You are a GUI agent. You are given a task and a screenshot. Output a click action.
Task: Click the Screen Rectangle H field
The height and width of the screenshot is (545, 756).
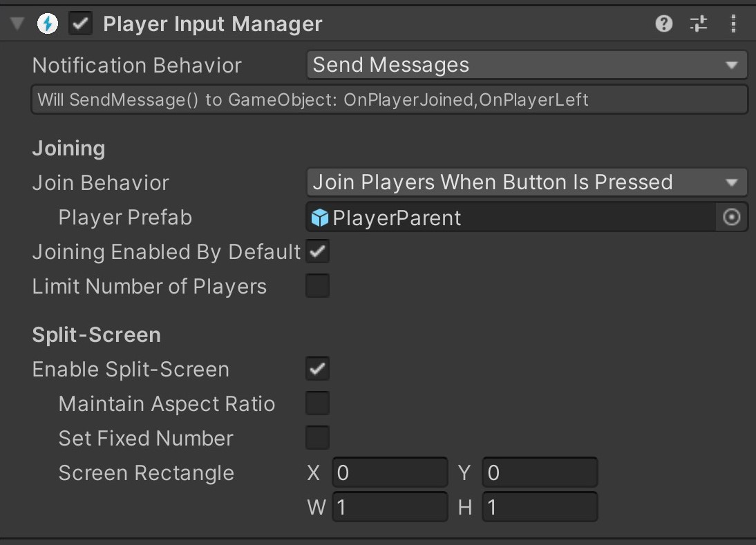coord(540,507)
